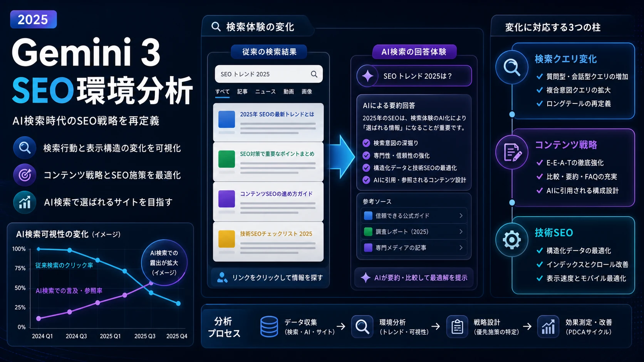Click the AIに引用される構成設計 item

(582, 190)
